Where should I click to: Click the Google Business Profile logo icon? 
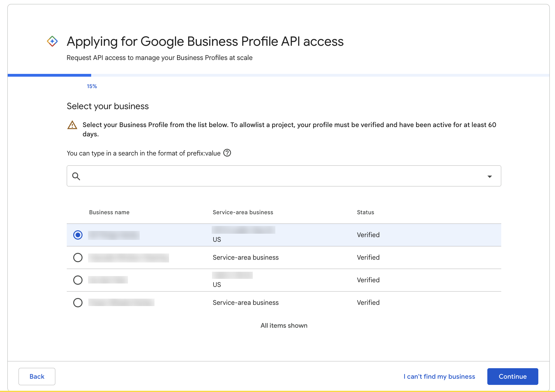tap(52, 41)
